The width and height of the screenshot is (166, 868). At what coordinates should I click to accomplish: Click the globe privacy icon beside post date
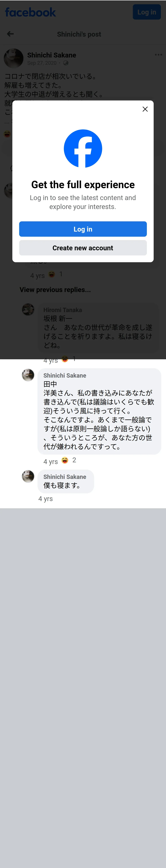tap(66, 63)
